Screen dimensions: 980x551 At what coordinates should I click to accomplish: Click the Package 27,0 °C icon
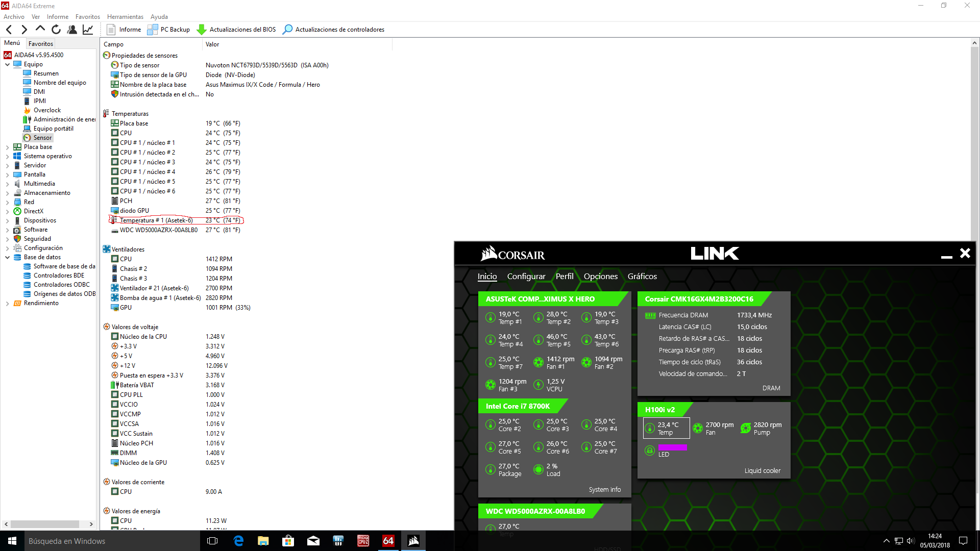[491, 470]
